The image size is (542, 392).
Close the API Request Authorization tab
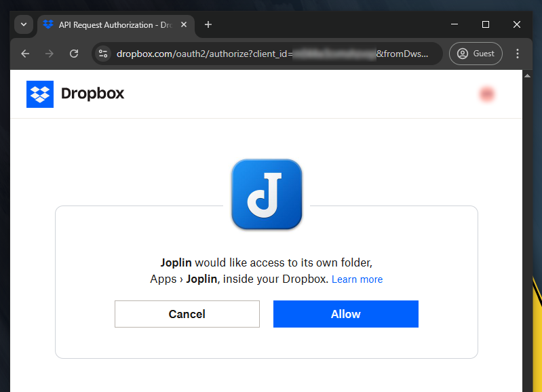[184, 24]
